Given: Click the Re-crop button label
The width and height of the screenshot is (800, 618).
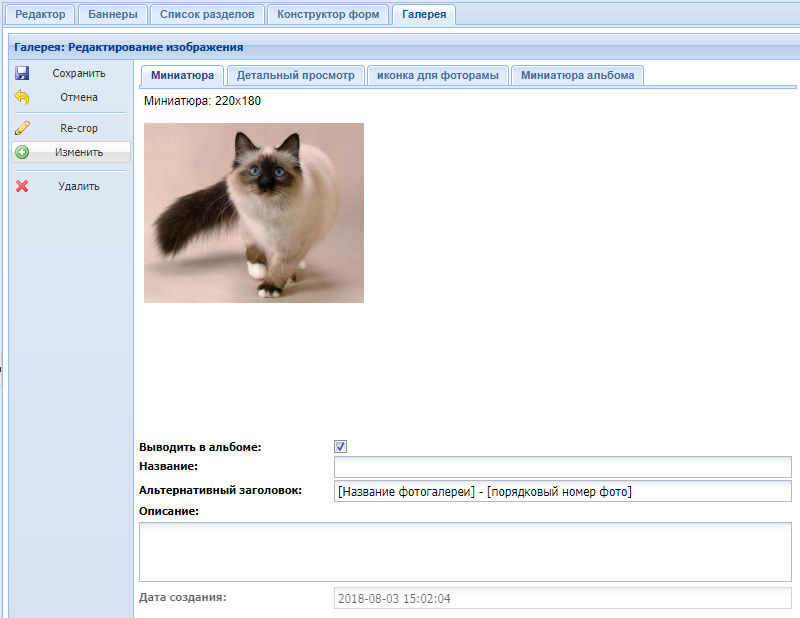Looking at the screenshot, I should coord(79,129).
